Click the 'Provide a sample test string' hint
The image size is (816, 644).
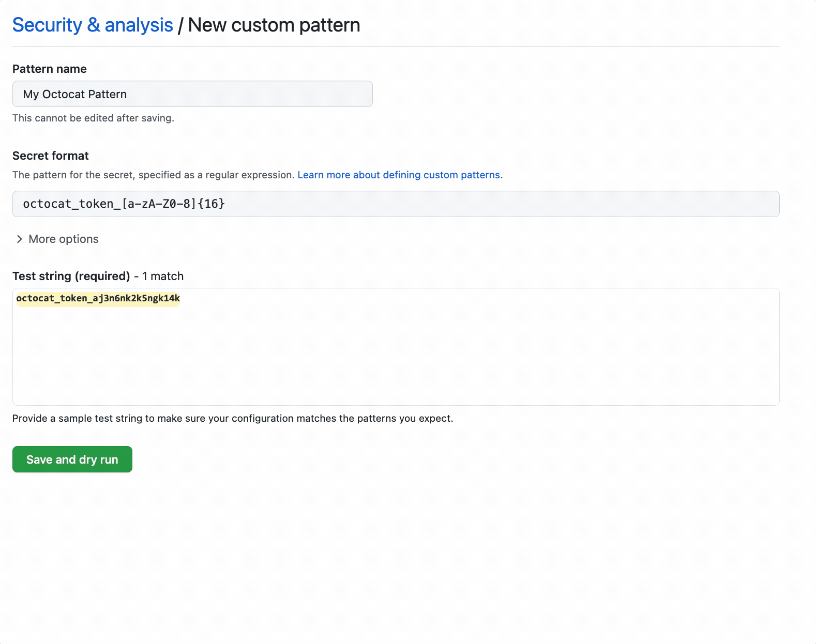(233, 418)
